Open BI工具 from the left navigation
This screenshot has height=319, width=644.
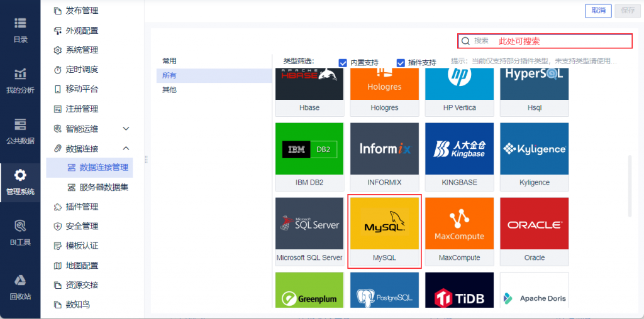tap(20, 232)
